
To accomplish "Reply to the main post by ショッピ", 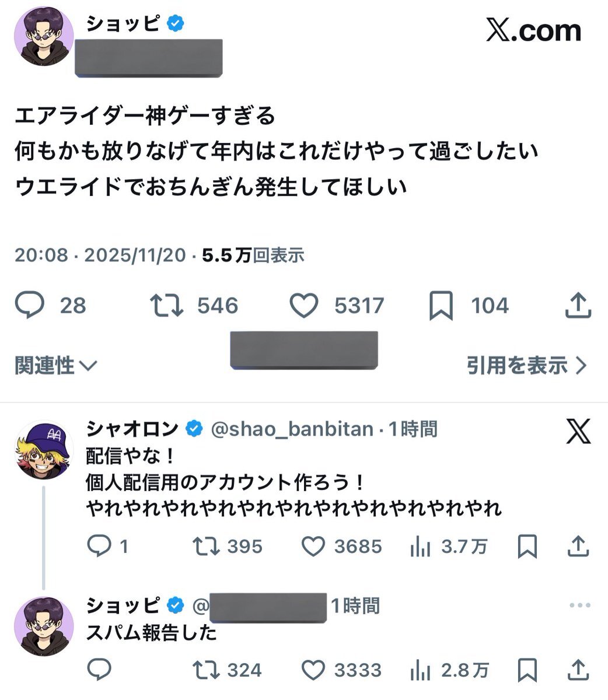I will (x=30, y=306).
